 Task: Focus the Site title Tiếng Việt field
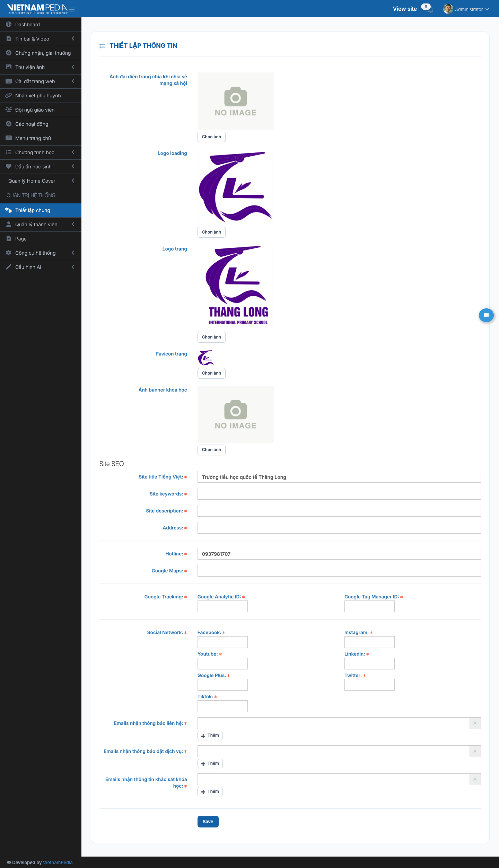[x=339, y=477]
